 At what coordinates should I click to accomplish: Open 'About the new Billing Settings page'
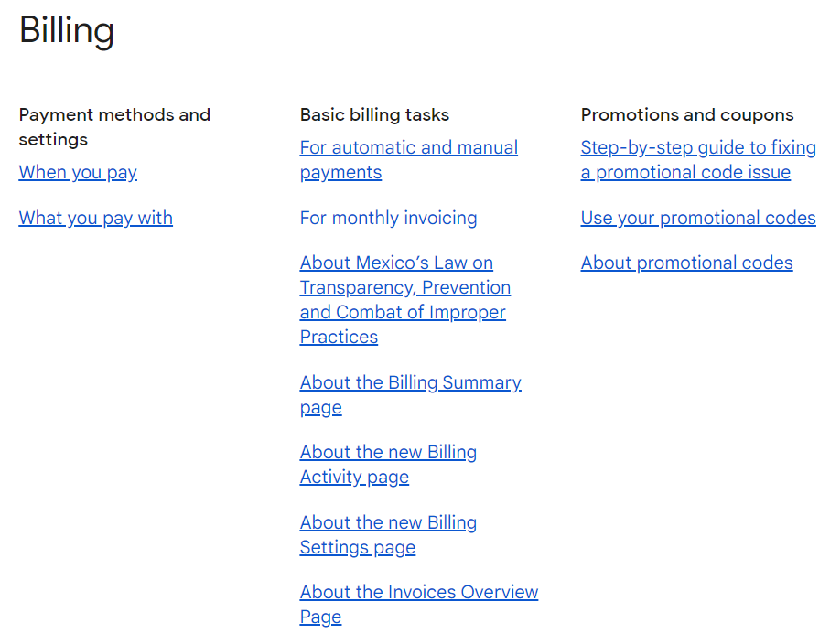pos(388,535)
